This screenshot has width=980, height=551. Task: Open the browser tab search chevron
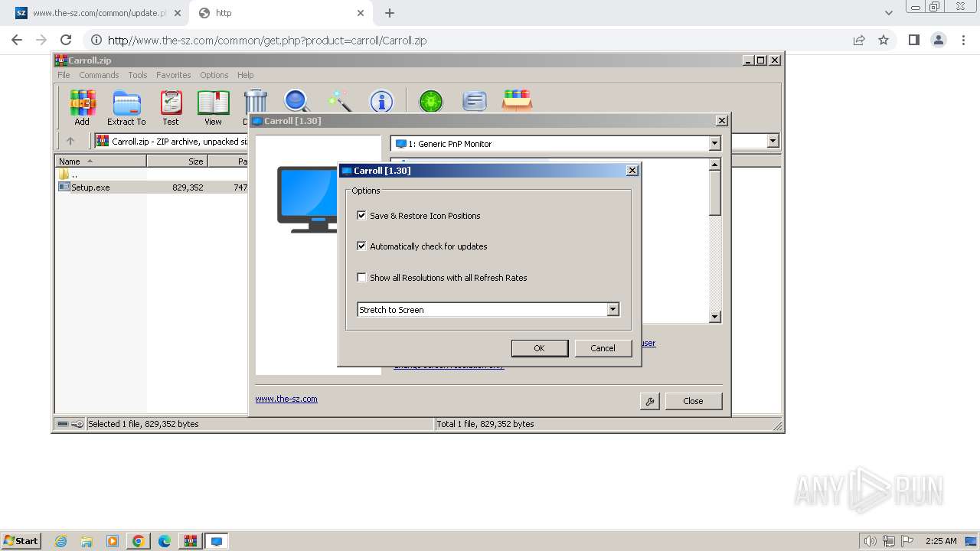pyautogui.click(x=888, y=13)
